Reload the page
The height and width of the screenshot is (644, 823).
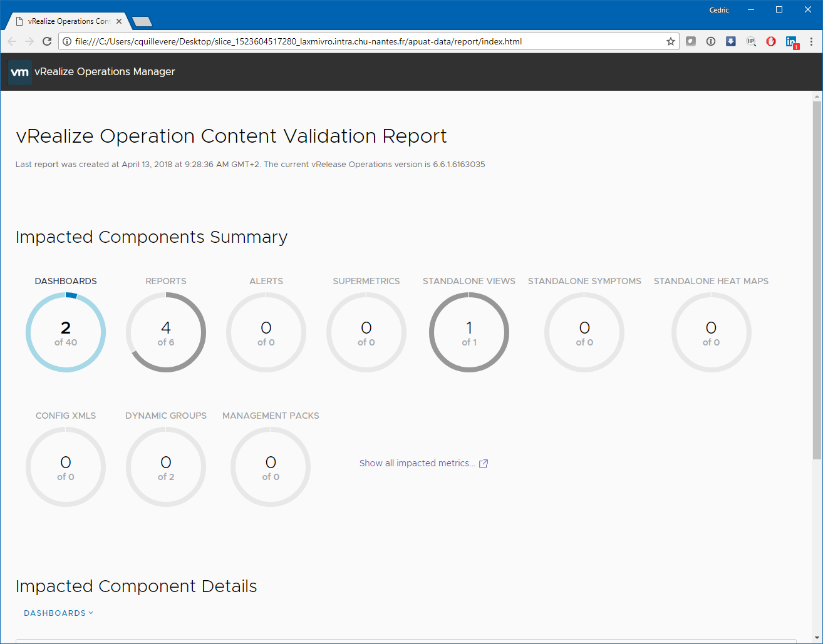(47, 41)
